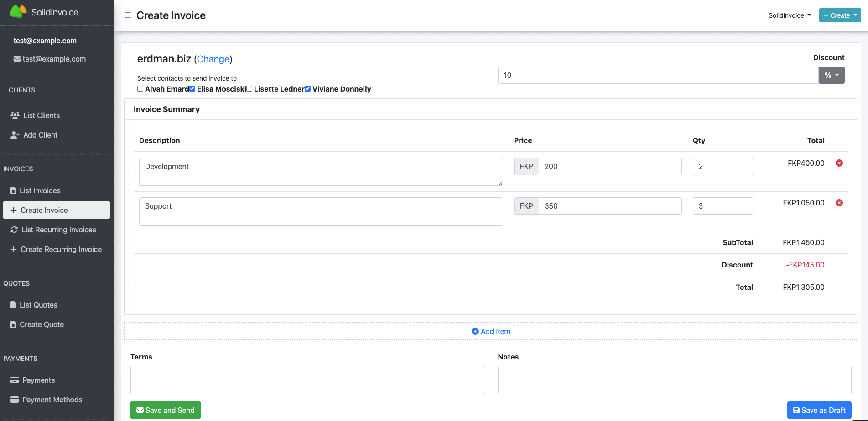
Task: Expand the SolidInvoice company dropdown
Action: tap(789, 15)
